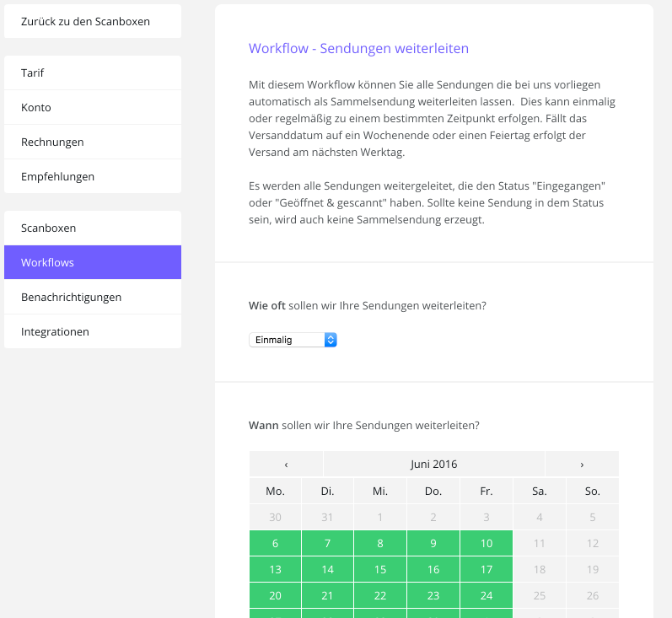672x618 pixels.
Task: Click the Sa. weekday header
Action: 540,492
